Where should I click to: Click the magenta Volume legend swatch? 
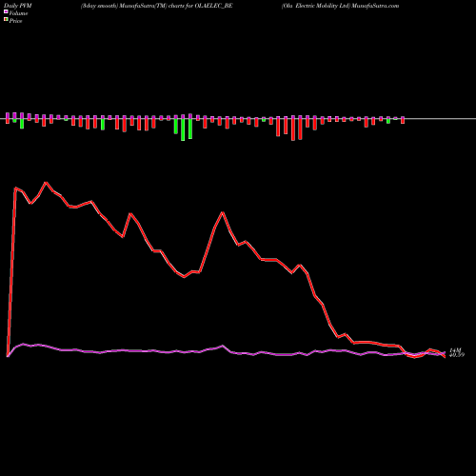pos(6,12)
